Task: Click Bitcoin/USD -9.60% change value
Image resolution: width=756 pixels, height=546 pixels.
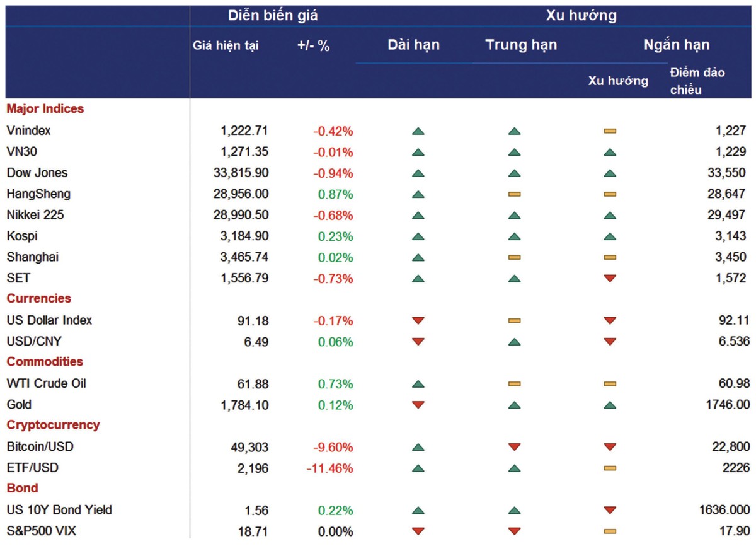Action: tap(333, 447)
